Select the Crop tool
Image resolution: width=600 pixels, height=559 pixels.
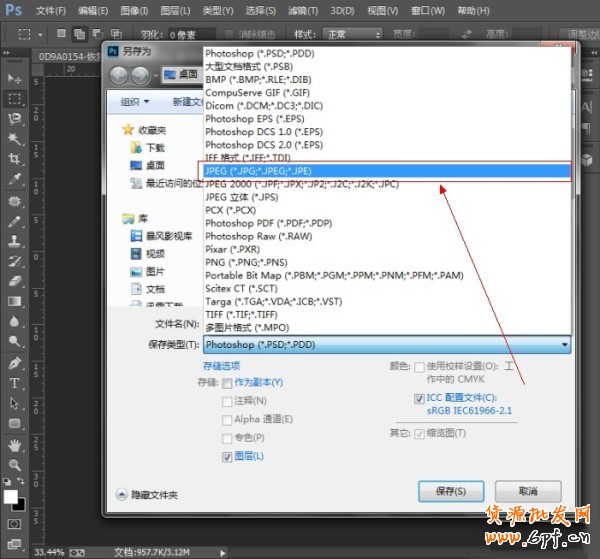point(15,159)
